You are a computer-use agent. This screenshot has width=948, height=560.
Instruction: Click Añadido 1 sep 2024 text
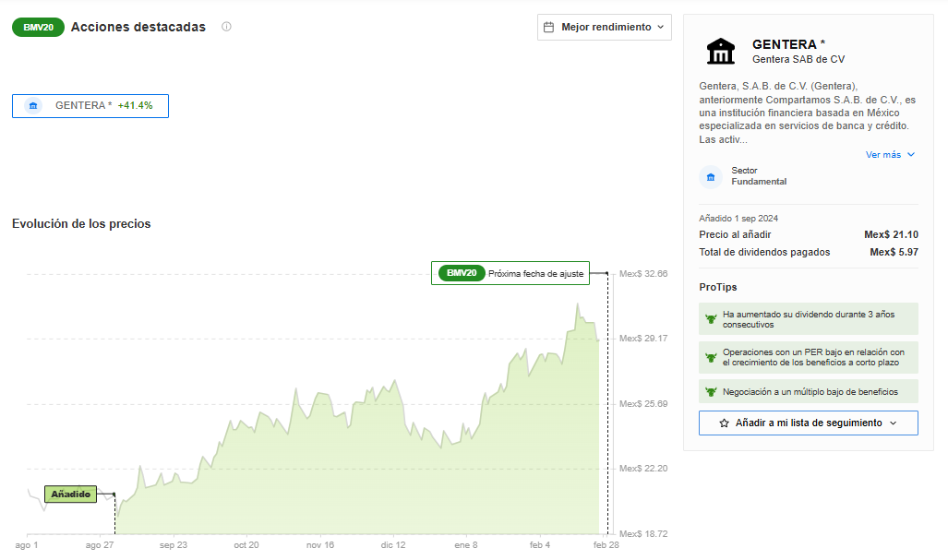click(738, 218)
